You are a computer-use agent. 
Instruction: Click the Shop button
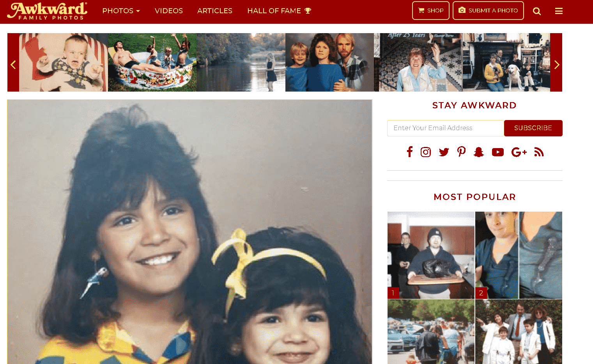[431, 11]
